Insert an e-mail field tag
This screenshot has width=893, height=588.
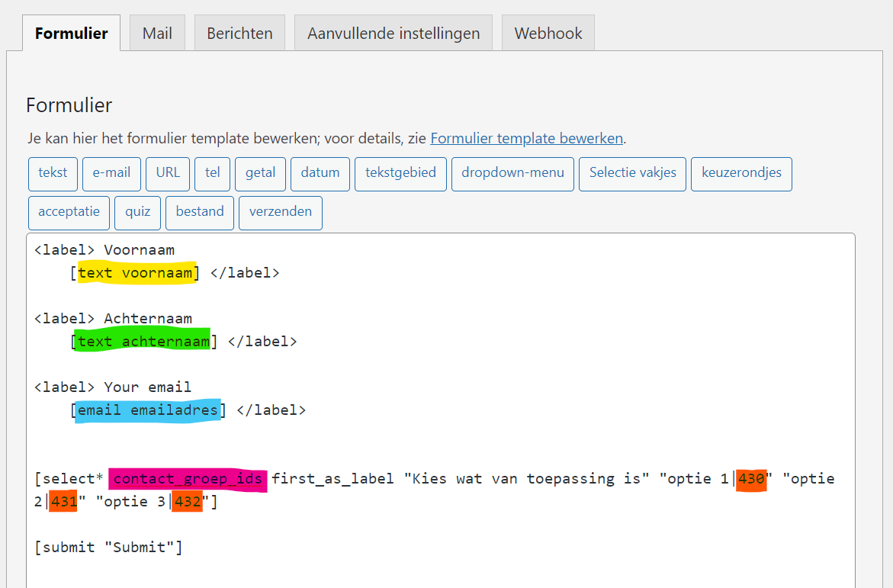tap(111, 174)
